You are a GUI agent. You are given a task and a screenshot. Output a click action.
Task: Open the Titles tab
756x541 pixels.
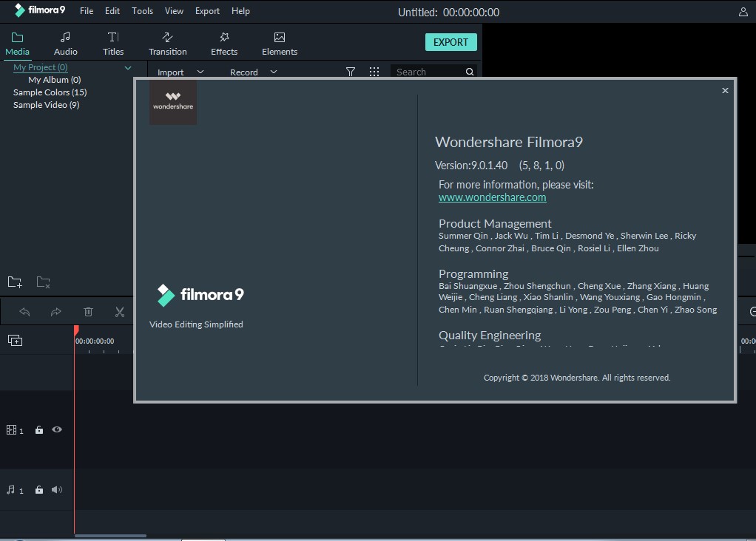tap(113, 44)
